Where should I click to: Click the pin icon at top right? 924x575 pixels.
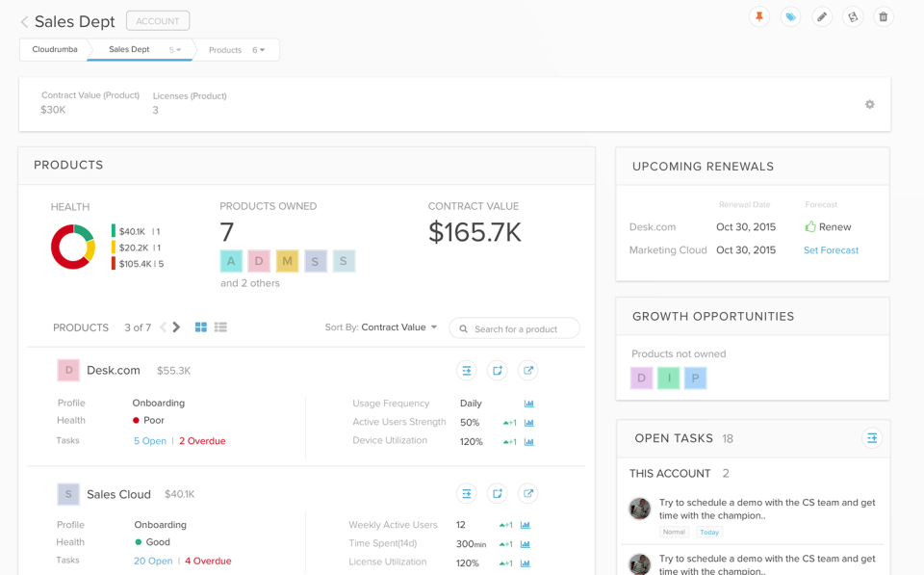pos(759,16)
